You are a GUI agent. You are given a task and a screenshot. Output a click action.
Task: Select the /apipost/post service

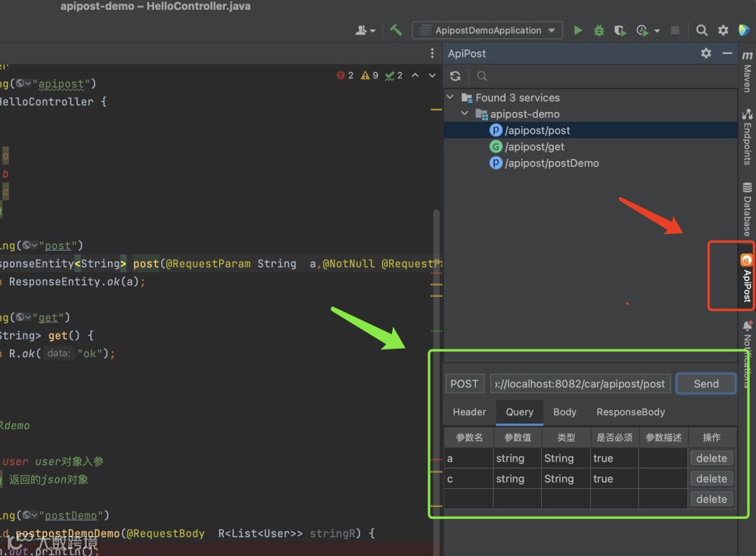[590, 130]
